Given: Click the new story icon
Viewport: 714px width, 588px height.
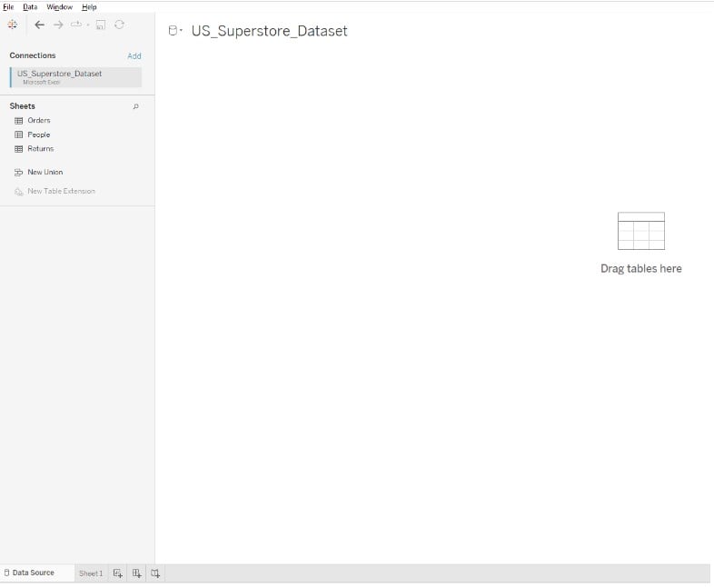Looking at the screenshot, I should 155,573.
